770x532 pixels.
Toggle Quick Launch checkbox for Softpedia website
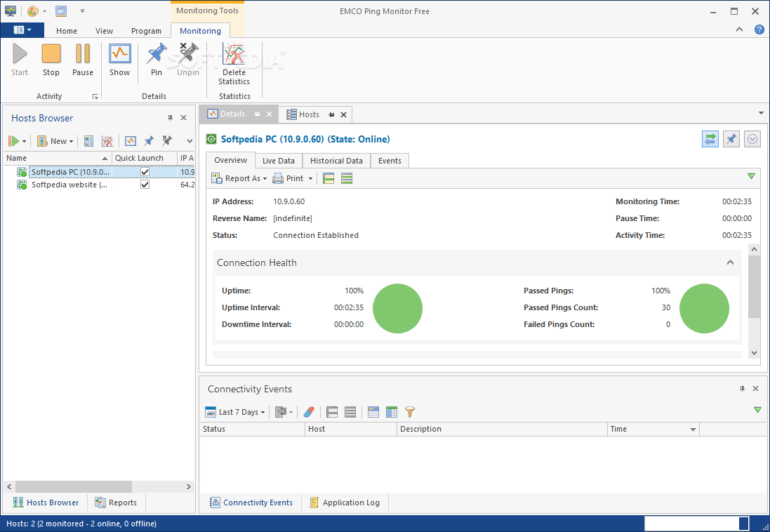point(145,185)
